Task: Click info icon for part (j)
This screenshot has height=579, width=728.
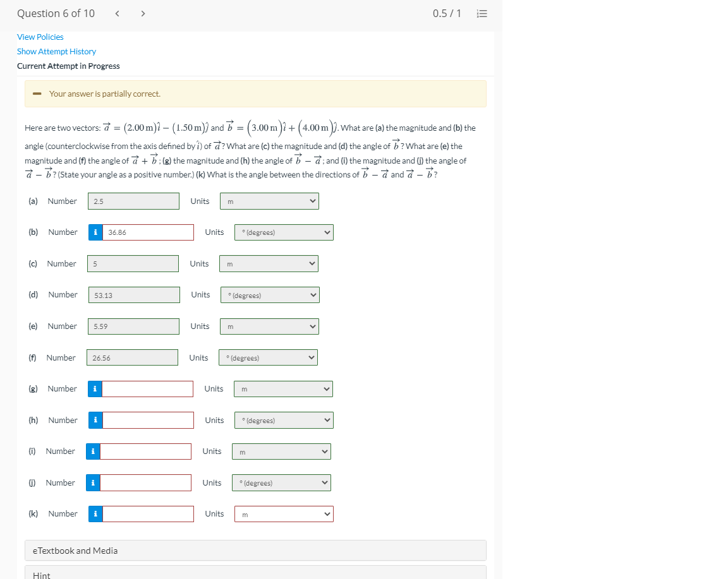Action: 94,482
